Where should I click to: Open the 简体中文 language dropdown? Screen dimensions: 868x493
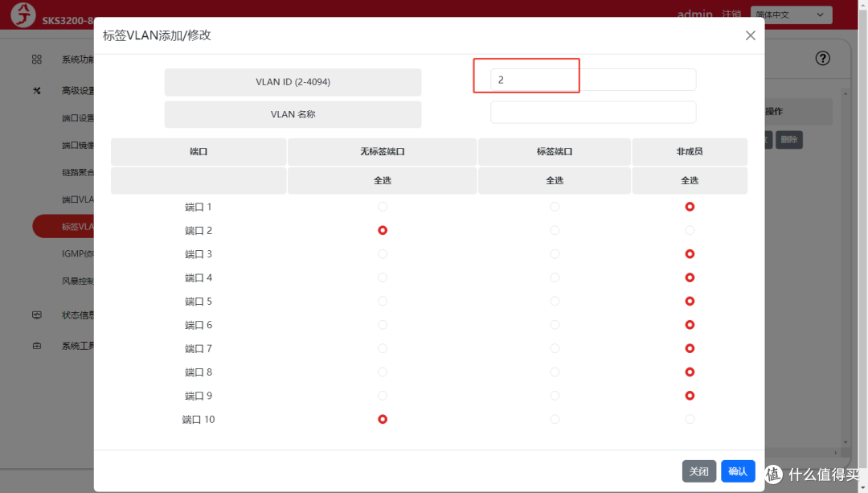pyautogui.click(x=791, y=15)
